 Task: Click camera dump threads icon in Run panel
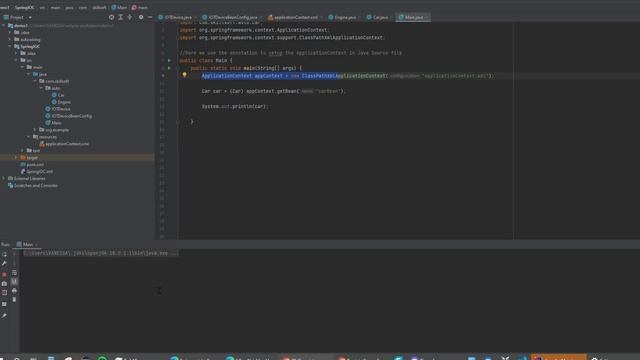coord(4,284)
